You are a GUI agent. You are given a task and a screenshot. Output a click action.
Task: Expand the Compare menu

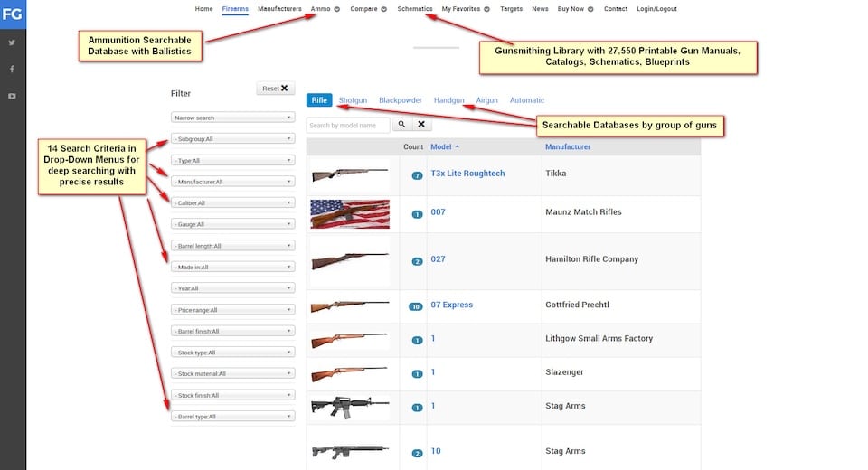point(368,9)
